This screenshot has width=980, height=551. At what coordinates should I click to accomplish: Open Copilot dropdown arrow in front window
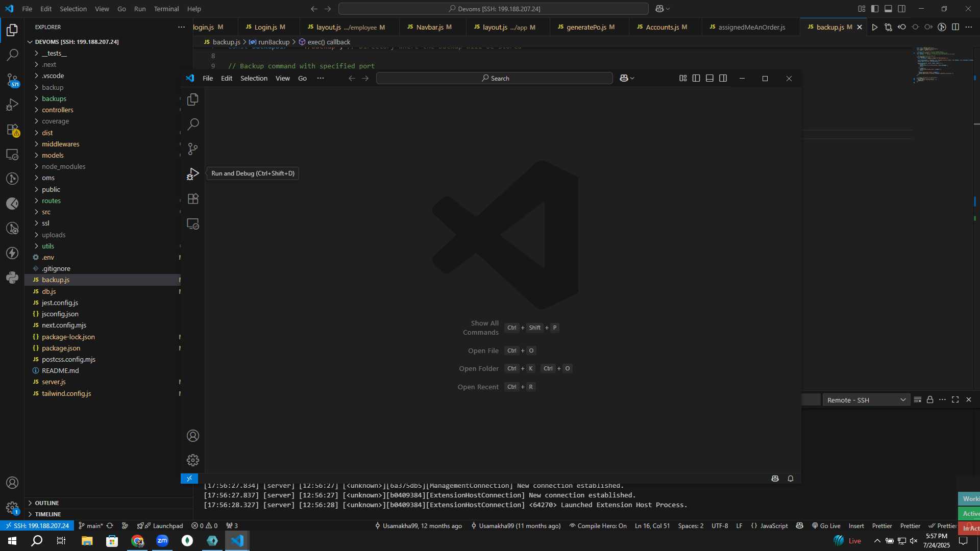(x=632, y=78)
